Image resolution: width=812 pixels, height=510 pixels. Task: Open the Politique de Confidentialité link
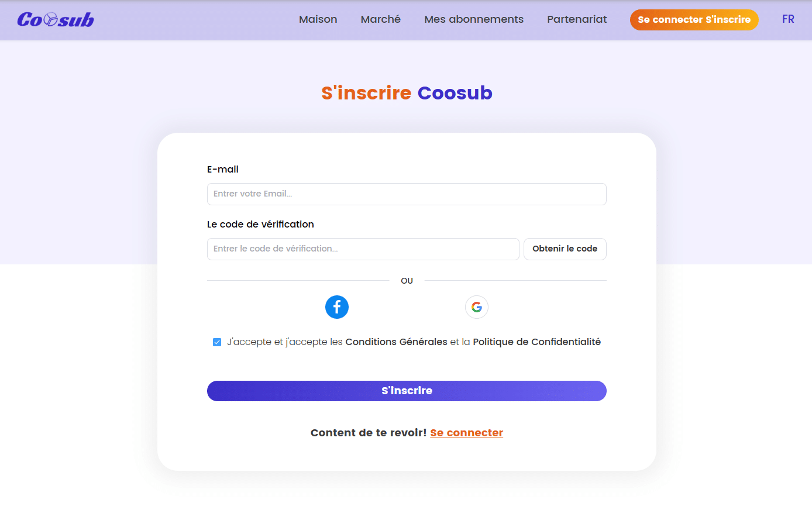(536, 342)
